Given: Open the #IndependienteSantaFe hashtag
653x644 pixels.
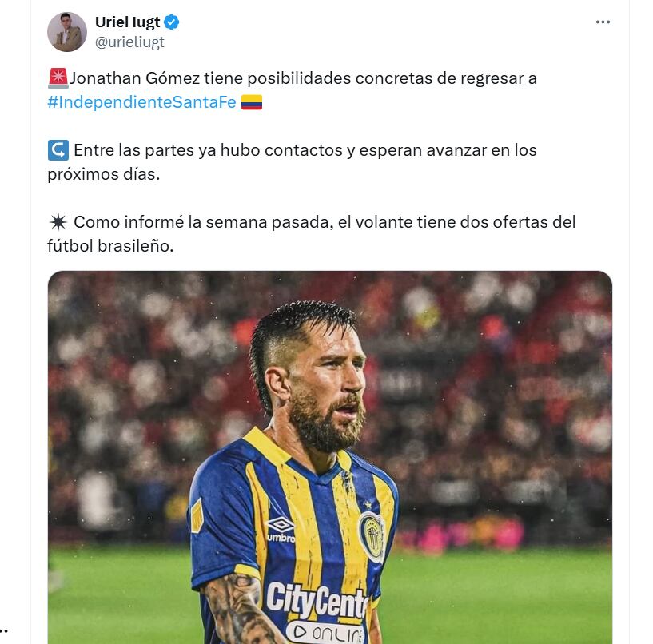Looking at the screenshot, I should pyautogui.click(x=141, y=102).
